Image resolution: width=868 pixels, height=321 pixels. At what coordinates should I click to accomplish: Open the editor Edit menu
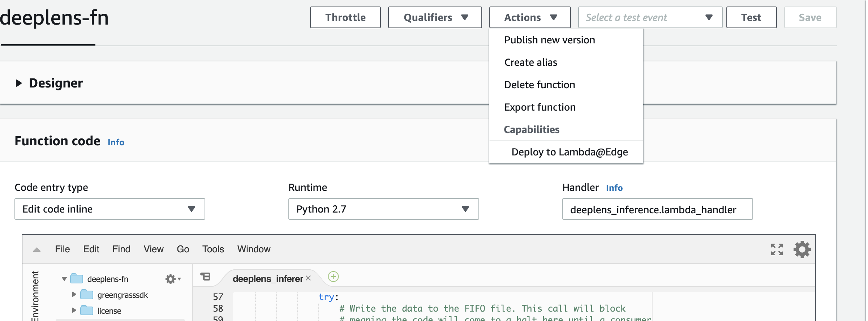[x=91, y=249]
